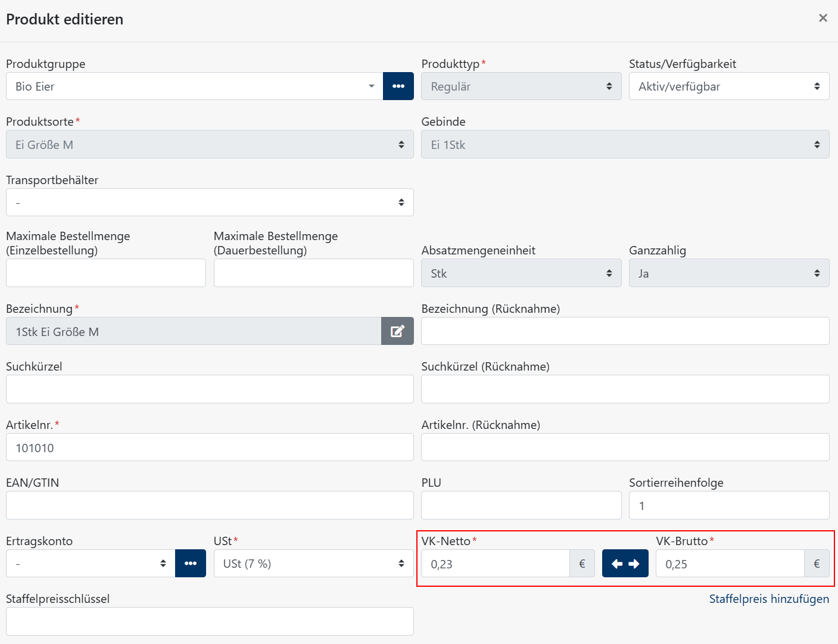
Task: Click the VK-Brutto field showing 0,25
Action: tap(730, 564)
